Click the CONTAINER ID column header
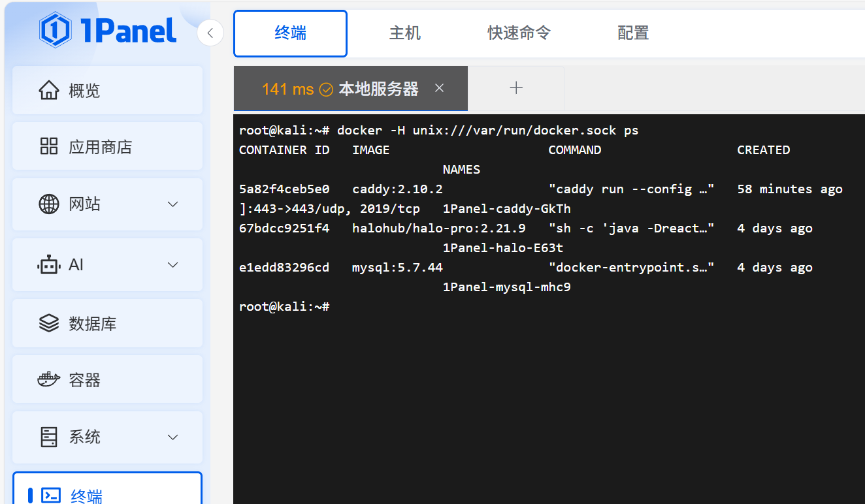This screenshot has height=504, width=865. pyautogui.click(x=284, y=150)
